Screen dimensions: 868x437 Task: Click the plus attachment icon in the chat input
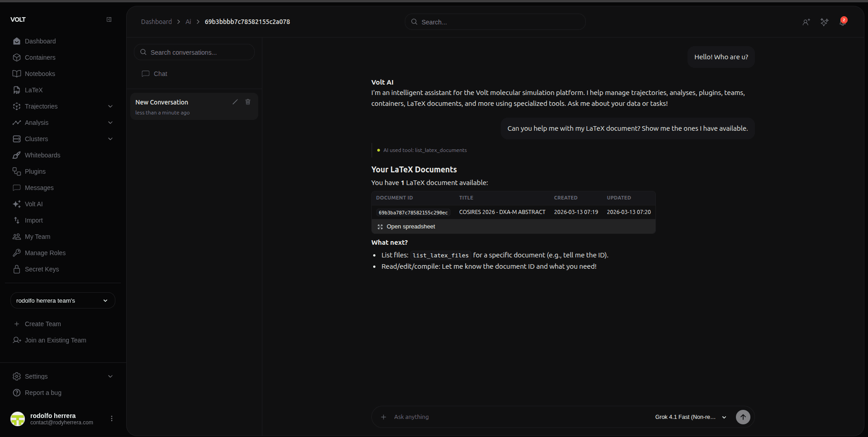click(384, 417)
